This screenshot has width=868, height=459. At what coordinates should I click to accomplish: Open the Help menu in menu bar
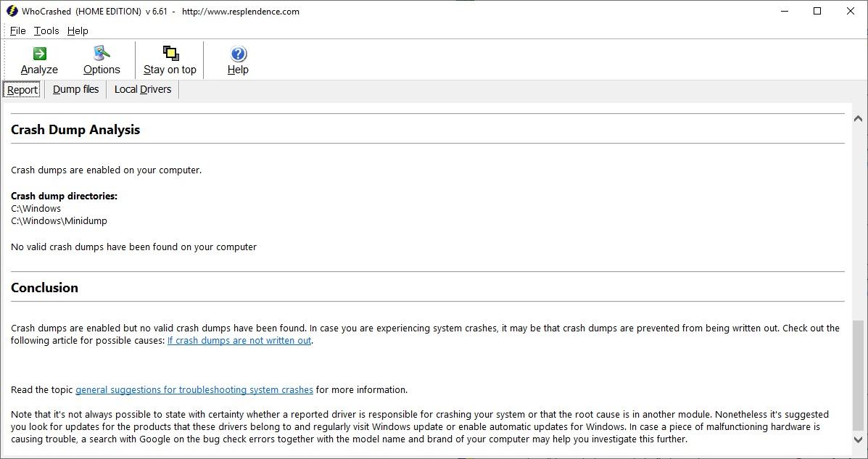78,30
